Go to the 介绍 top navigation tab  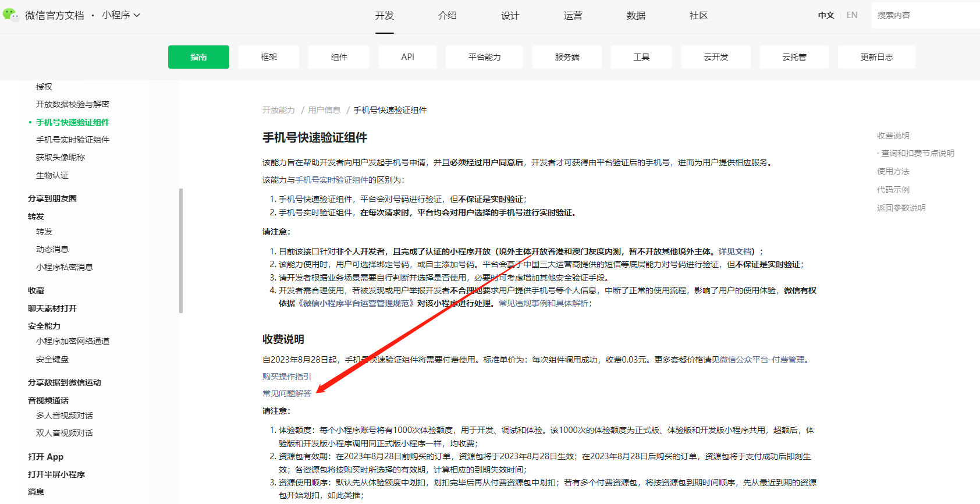[448, 16]
